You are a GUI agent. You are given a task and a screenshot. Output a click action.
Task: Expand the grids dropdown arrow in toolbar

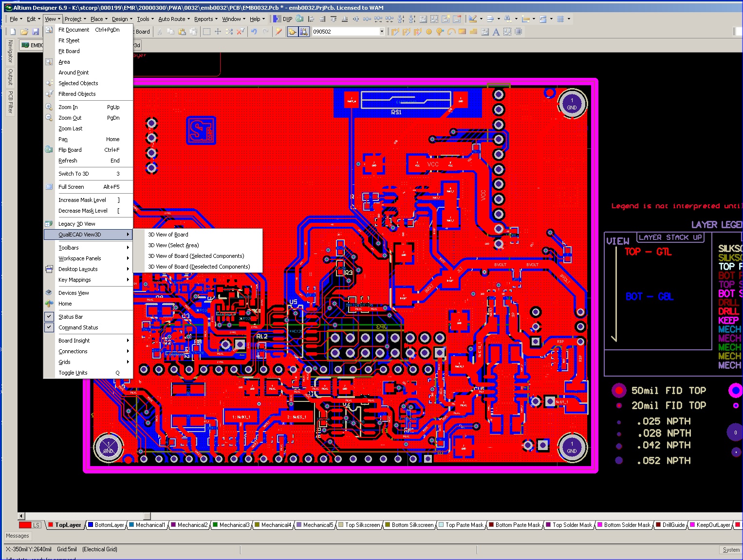(569, 19)
